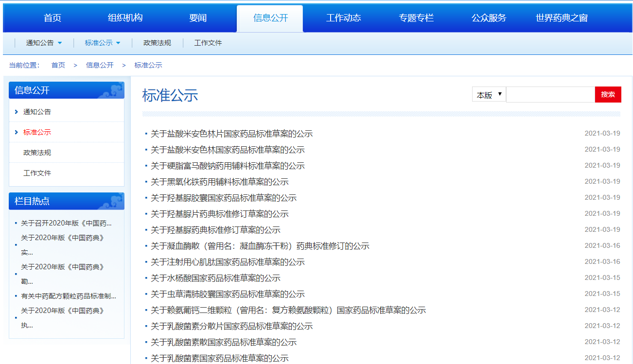Click the arrow icon beside sidebar 通知公告

click(x=17, y=112)
